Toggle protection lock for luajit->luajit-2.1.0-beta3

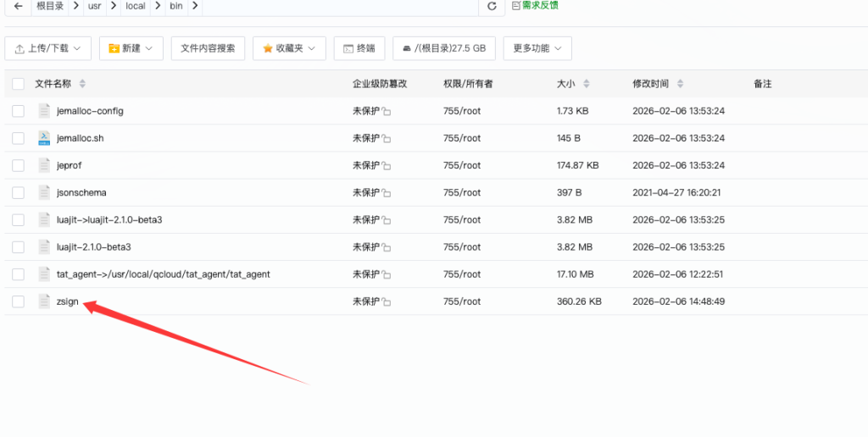pyautogui.click(x=387, y=221)
